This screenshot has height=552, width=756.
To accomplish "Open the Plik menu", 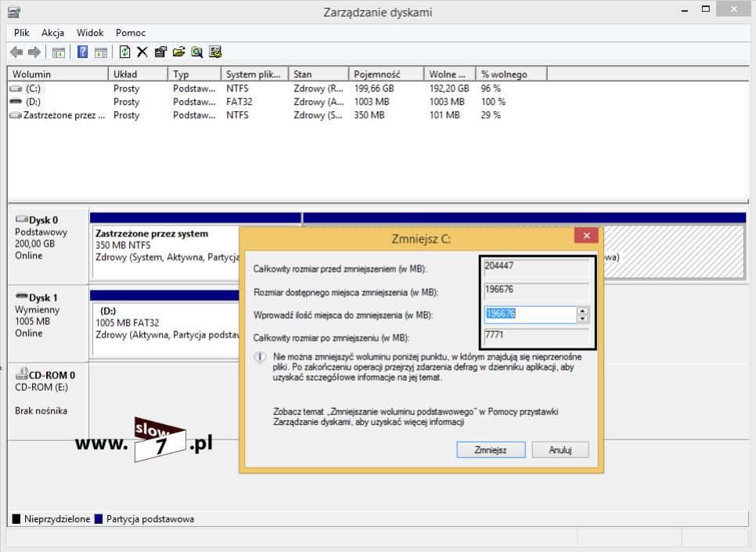I will point(21,33).
